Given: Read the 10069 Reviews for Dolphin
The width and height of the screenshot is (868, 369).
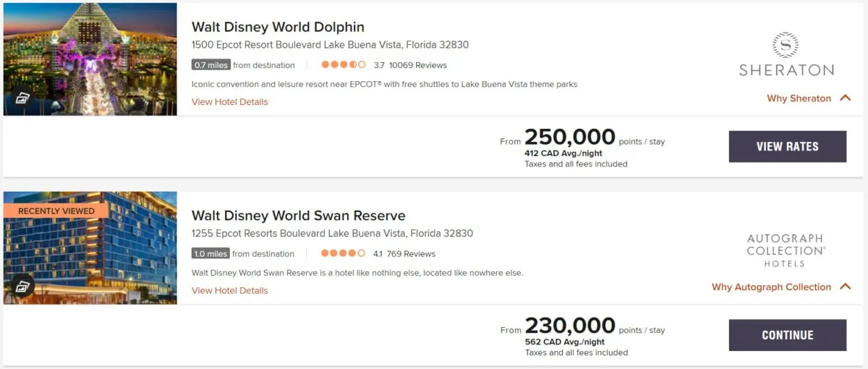Looking at the screenshot, I should pyautogui.click(x=418, y=65).
